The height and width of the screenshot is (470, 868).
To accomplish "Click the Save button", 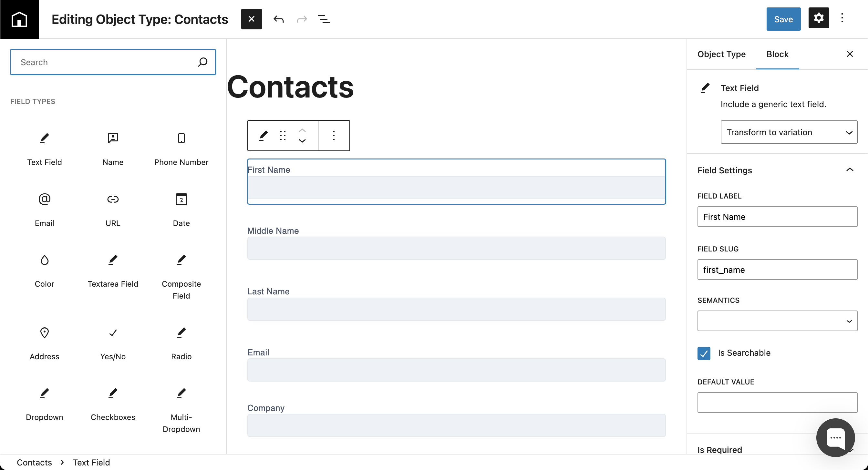I will tap(783, 19).
